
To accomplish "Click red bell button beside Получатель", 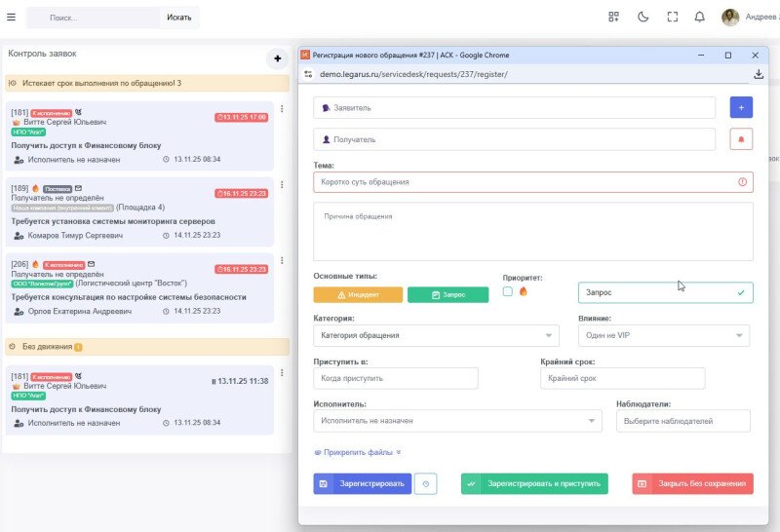I will coord(741,139).
